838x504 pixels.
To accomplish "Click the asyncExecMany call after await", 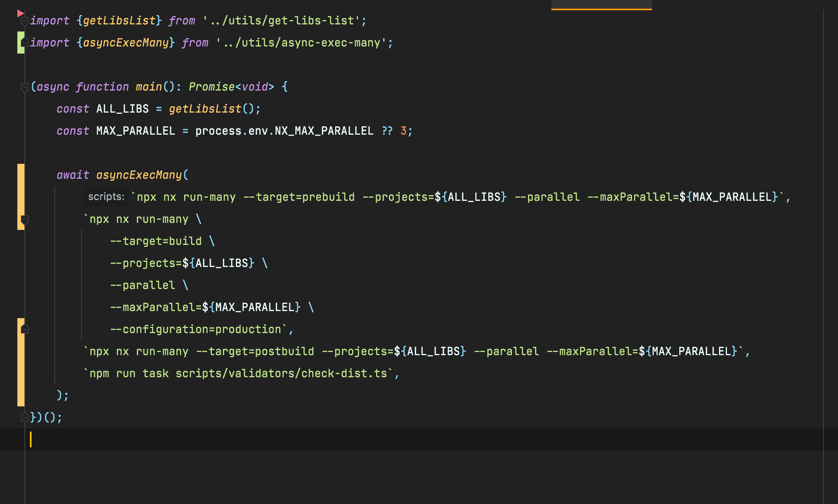I will pos(139,175).
